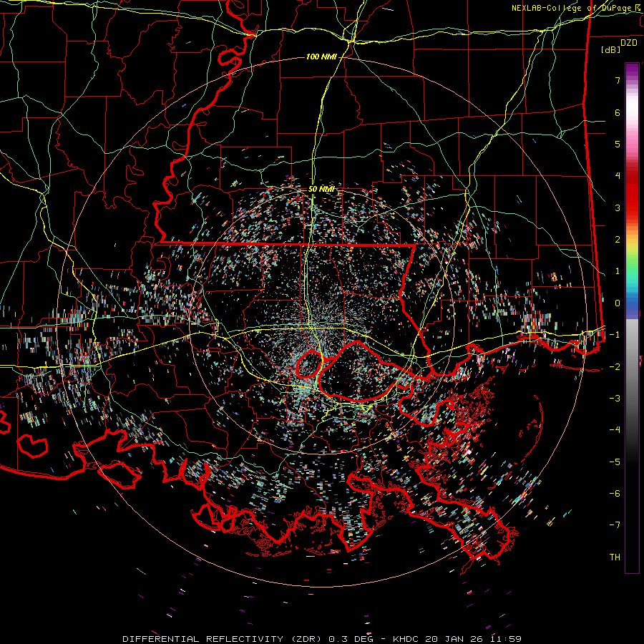
Task: Click the 5 tick label on the color scale
Action: (x=618, y=144)
